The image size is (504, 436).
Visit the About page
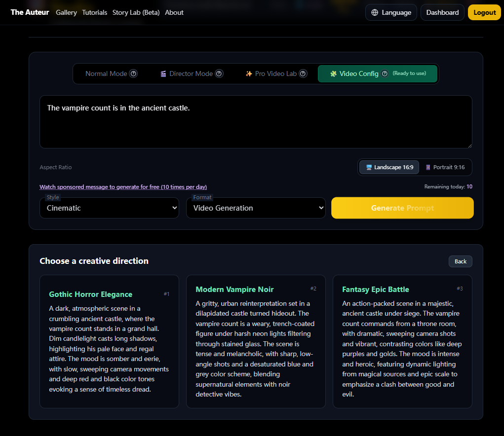pyautogui.click(x=174, y=12)
